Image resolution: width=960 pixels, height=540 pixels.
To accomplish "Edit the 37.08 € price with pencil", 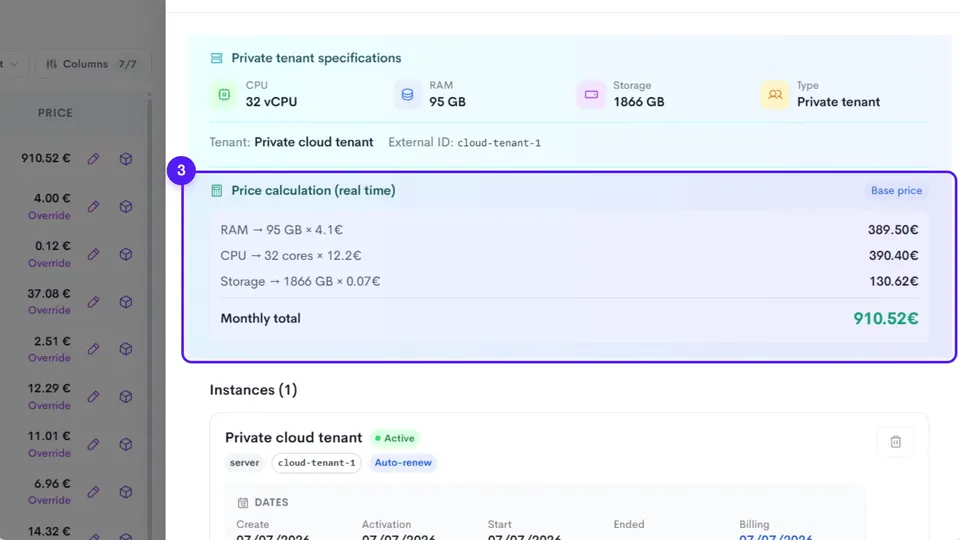I will pos(93,302).
